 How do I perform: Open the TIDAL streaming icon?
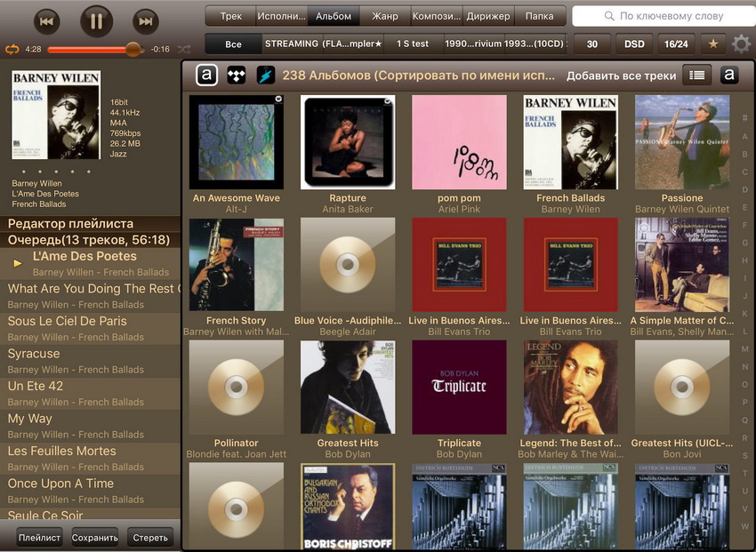237,76
